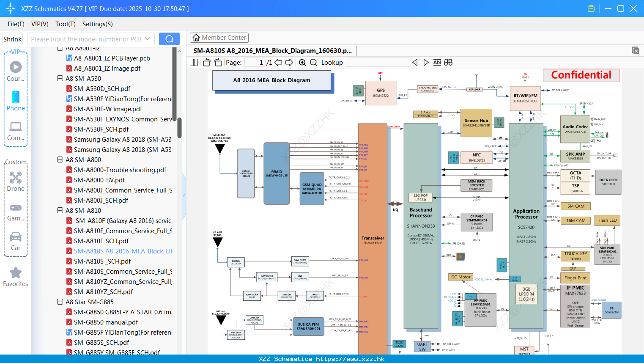Image resolution: width=644 pixels, height=363 pixels.
Task: Collapse the A8 SM-A530 tree node
Action: [x=60, y=79]
